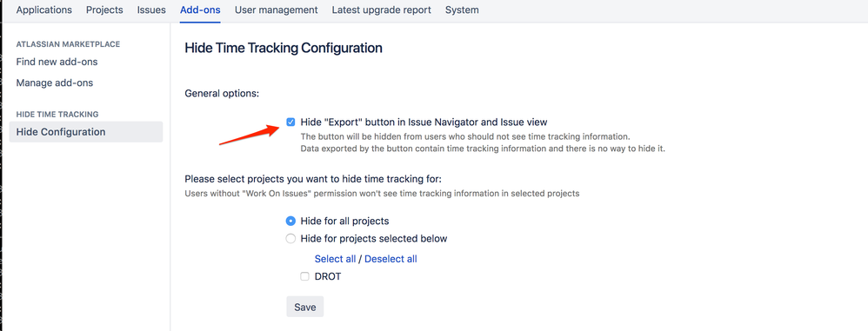This screenshot has height=331, width=868.
Task: Click the Data exported by the button note
Action: pos(483,149)
